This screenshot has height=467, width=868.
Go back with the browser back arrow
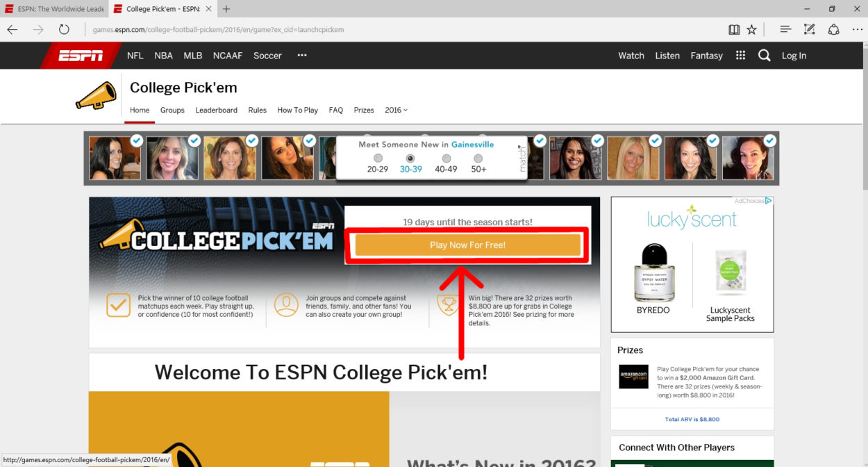(12, 29)
